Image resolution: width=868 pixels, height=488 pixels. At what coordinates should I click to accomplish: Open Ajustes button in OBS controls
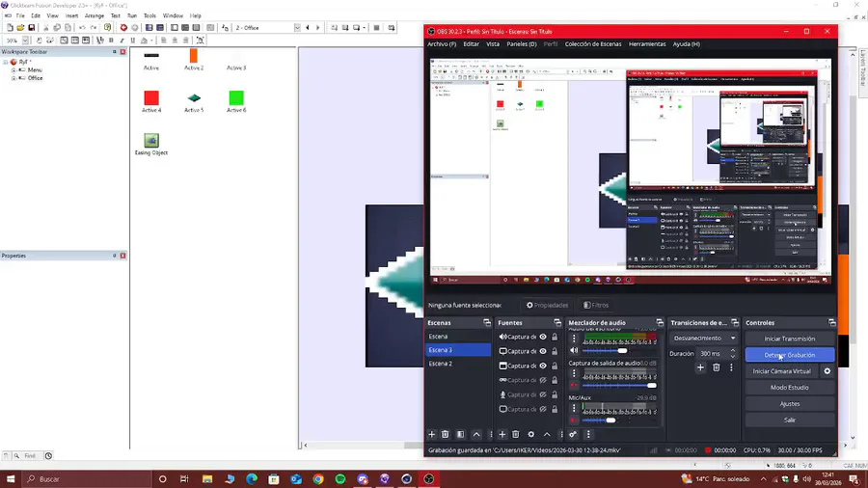[x=789, y=404]
